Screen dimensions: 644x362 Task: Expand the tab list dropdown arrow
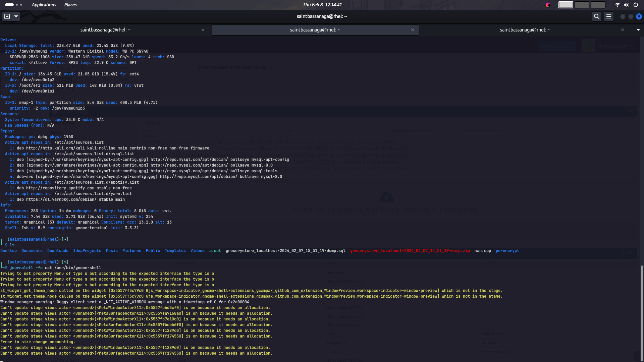[638, 30]
